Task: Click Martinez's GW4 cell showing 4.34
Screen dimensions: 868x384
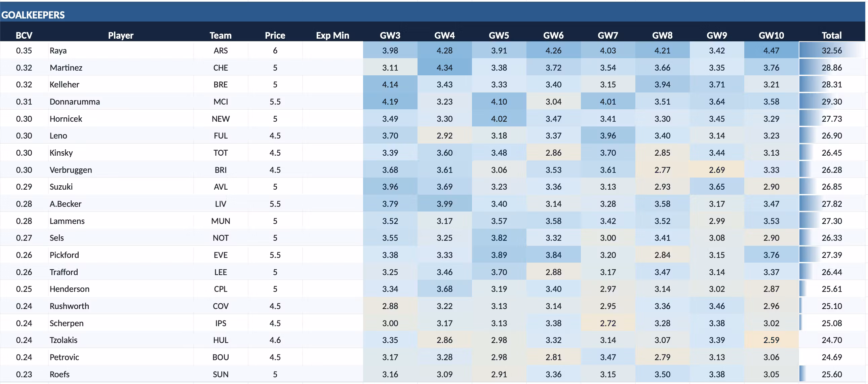Action: click(444, 68)
